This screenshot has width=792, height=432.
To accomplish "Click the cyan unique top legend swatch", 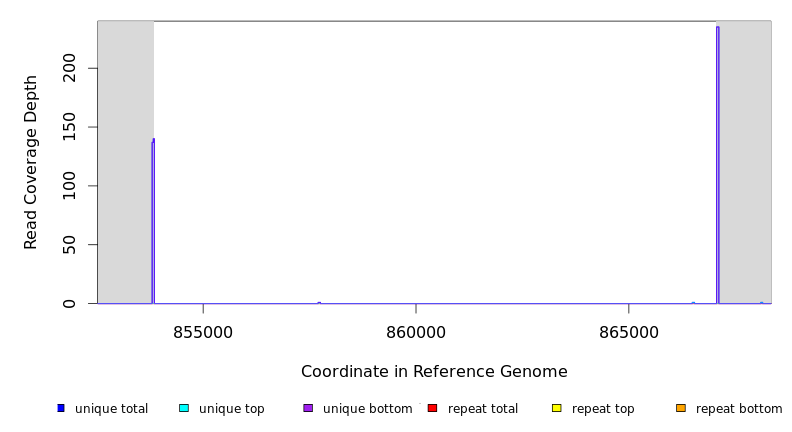I will click(x=184, y=408).
